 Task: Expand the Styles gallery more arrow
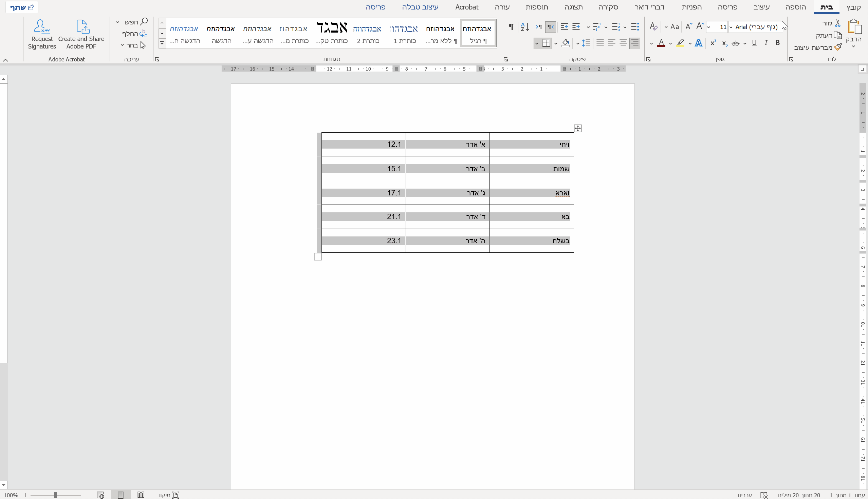point(162,43)
